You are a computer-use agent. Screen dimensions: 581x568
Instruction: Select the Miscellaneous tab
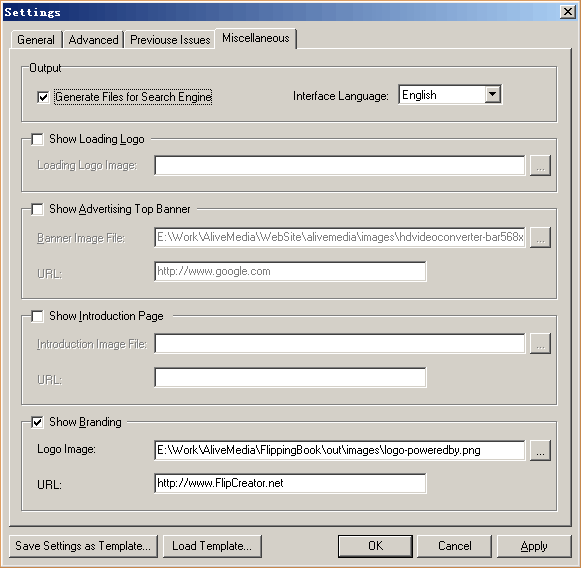tap(256, 38)
